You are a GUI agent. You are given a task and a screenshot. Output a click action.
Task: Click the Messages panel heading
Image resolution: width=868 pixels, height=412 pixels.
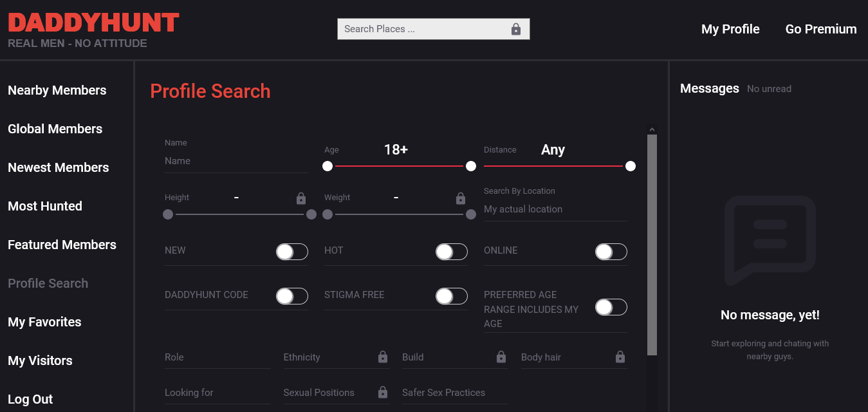click(x=710, y=88)
